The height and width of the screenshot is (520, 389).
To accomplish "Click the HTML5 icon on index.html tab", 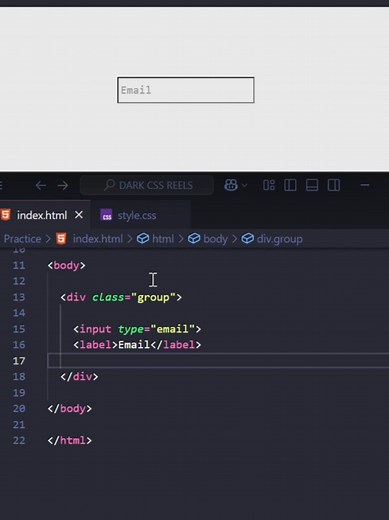I will [x=6, y=215].
